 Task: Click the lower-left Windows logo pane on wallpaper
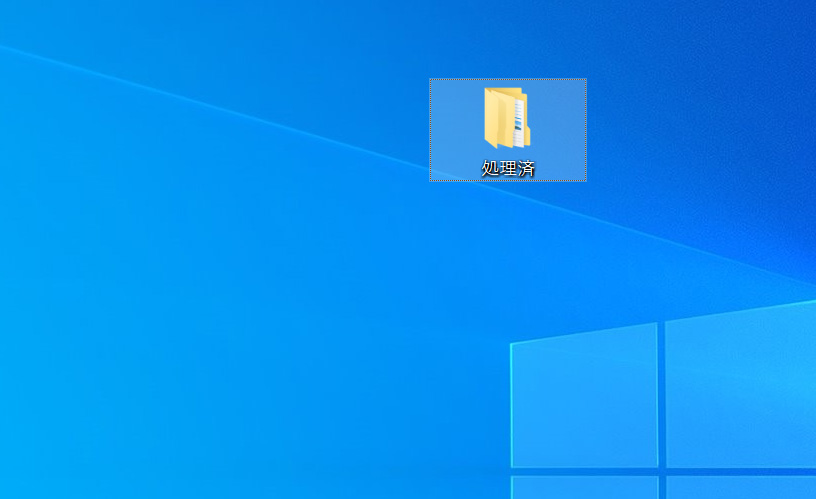[x=584, y=487]
